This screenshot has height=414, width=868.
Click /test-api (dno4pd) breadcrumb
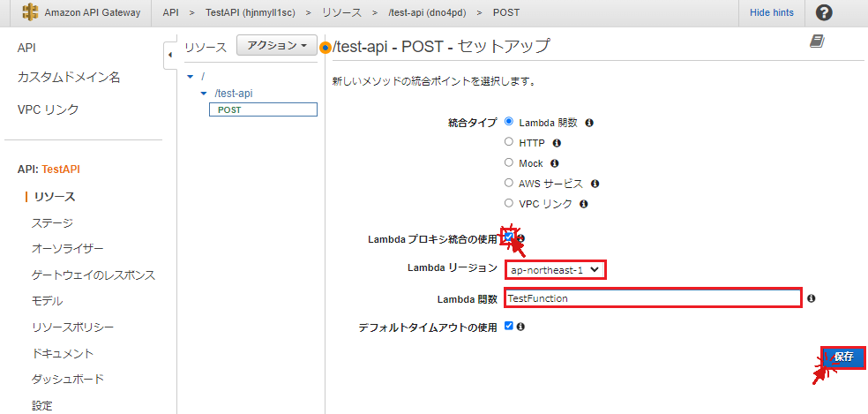point(427,12)
